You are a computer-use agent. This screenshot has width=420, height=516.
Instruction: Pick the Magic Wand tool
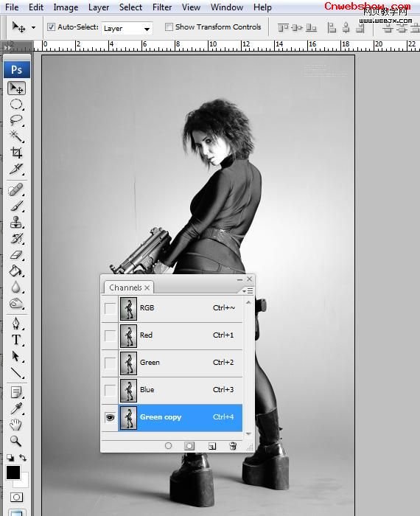16,136
